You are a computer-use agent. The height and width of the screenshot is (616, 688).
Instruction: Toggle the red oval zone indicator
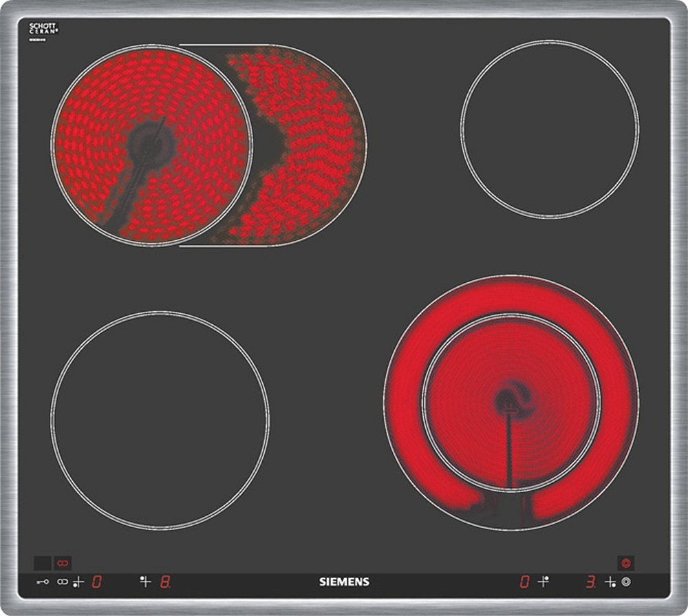click(x=63, y=563)
